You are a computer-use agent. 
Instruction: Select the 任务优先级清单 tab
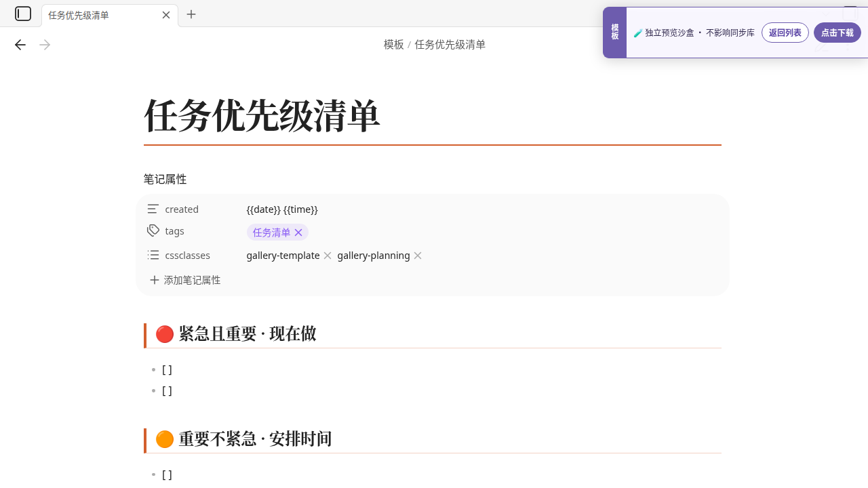click(109, 15)
